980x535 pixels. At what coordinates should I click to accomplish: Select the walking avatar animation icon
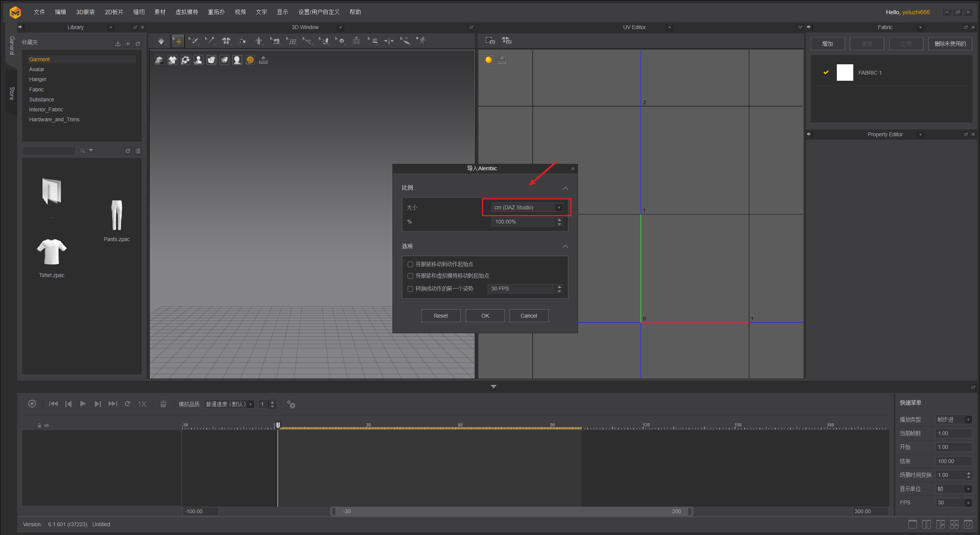[x=422, y=41]
